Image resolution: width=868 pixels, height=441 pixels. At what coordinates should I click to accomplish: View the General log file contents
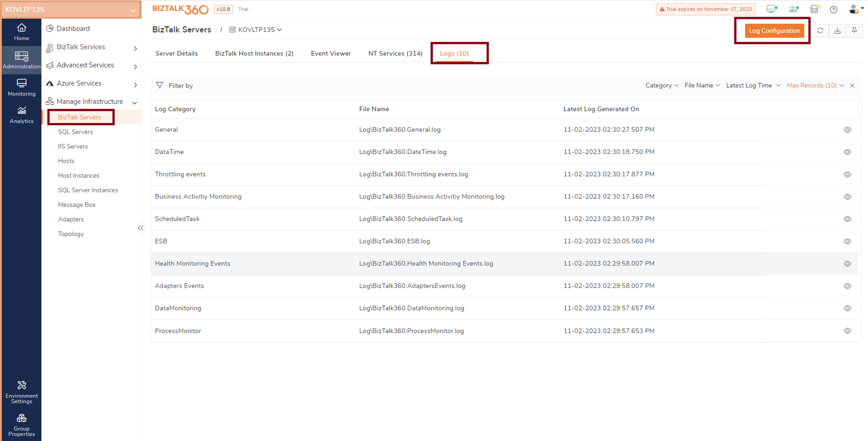coord(848,130)
